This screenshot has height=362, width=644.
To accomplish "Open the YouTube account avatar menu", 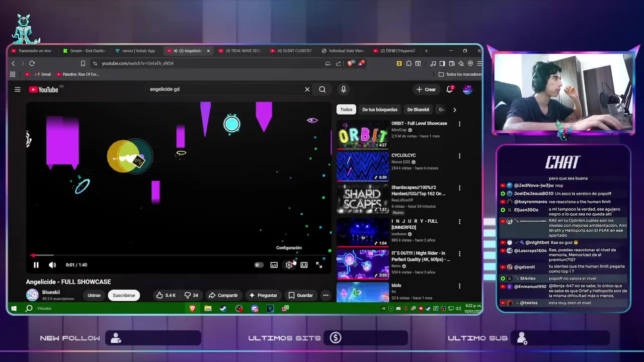I will coord(467,89).
